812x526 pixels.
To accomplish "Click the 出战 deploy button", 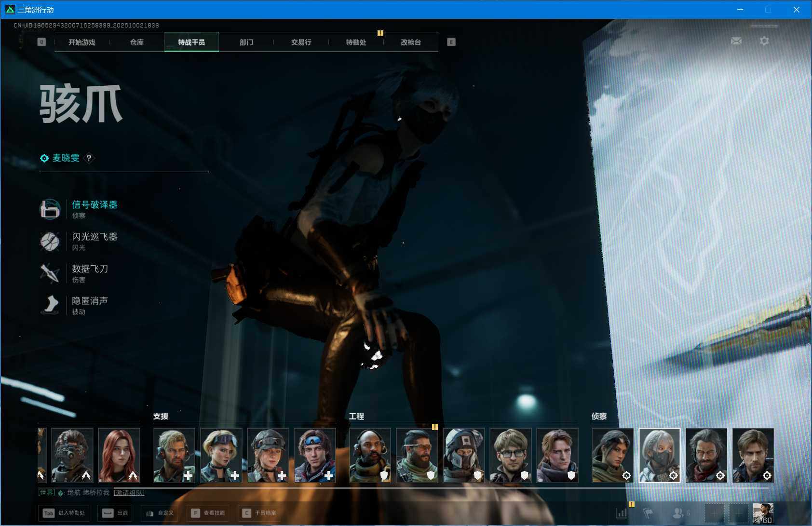I will click(x=115, y=513).
